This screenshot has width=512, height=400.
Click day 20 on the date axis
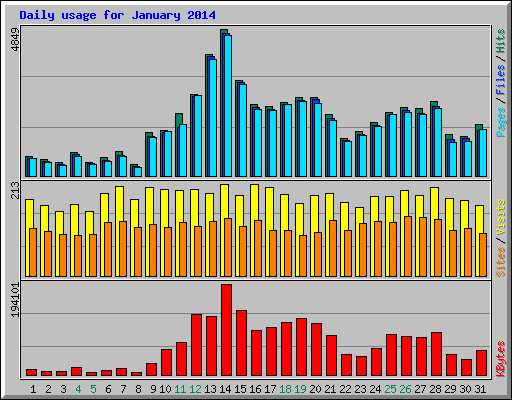click(x=315, y=389)
